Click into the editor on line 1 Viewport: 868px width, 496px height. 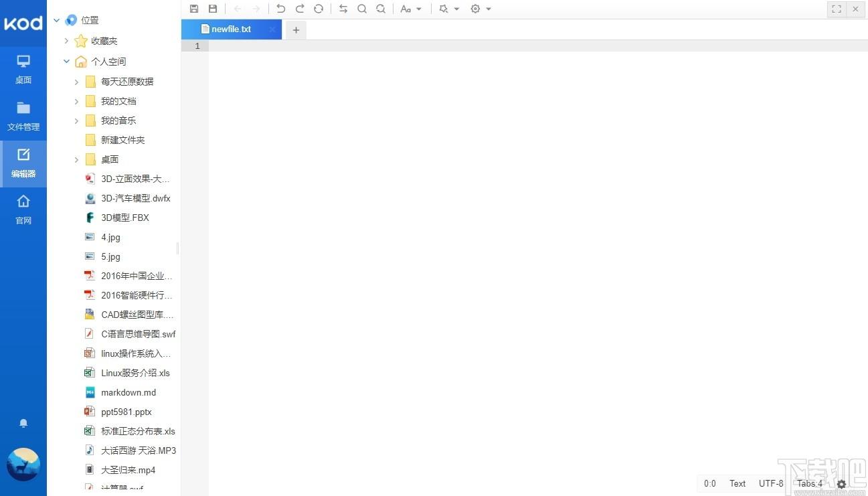[x=538, y=46]
